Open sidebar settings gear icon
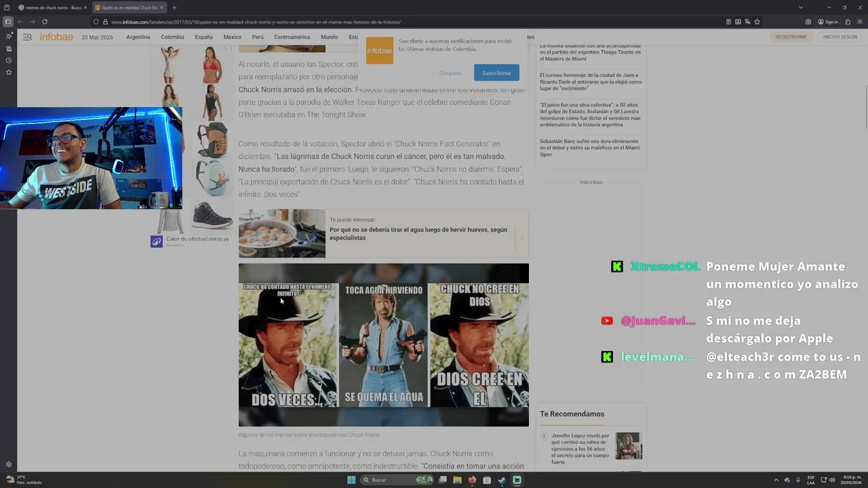The width and height of the screenshot is (868, 488). 9,464
